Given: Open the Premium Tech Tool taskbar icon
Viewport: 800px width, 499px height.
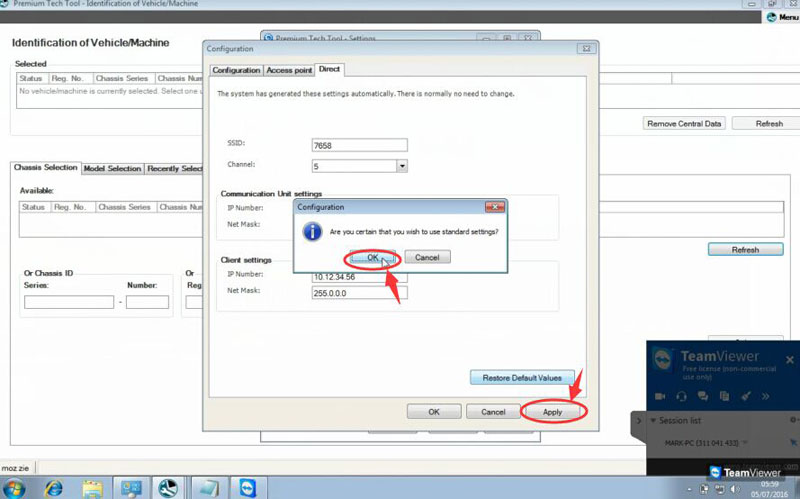Looking at the screenshot, I should coord(168,488).
